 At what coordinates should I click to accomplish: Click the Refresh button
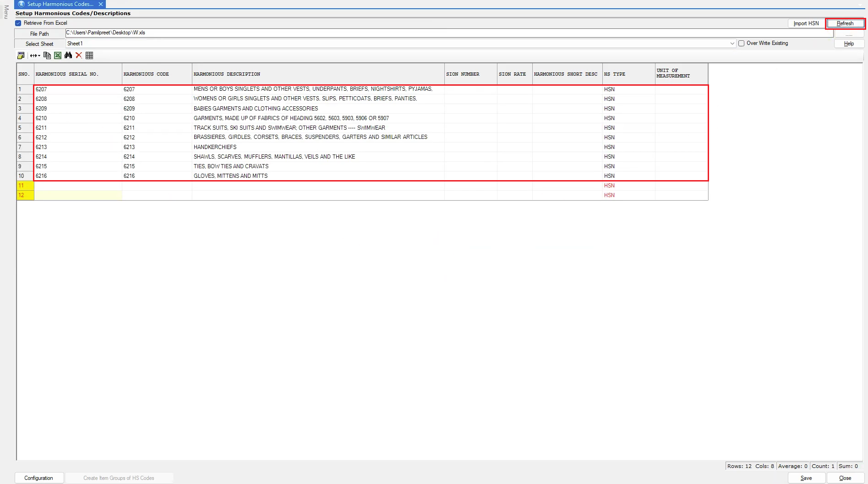(x=845, y=23)
